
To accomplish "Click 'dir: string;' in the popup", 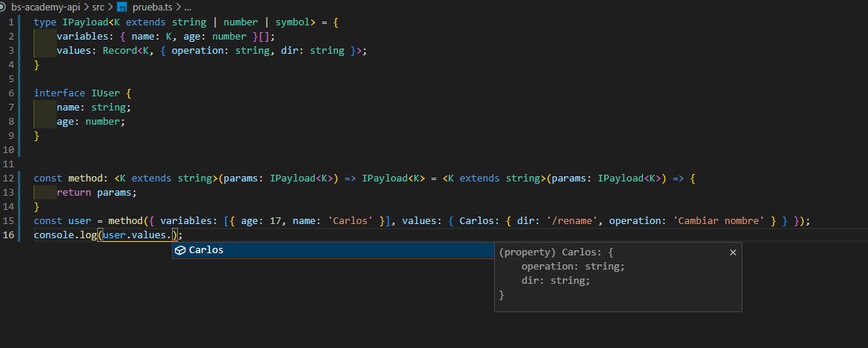I will pos(555,281).
